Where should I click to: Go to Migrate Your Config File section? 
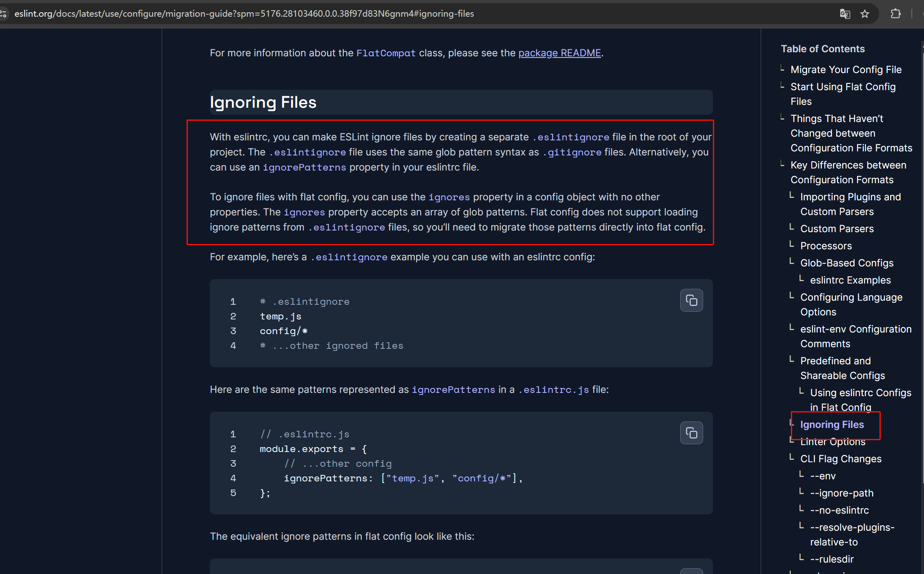click(x=846, y=70)
